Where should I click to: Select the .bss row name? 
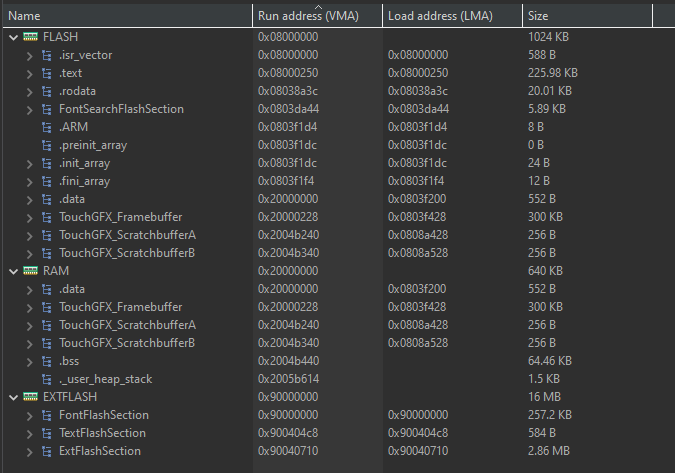69,361
